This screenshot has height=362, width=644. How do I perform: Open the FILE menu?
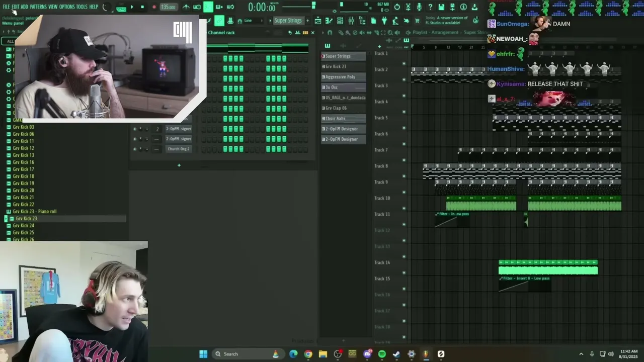6,7
